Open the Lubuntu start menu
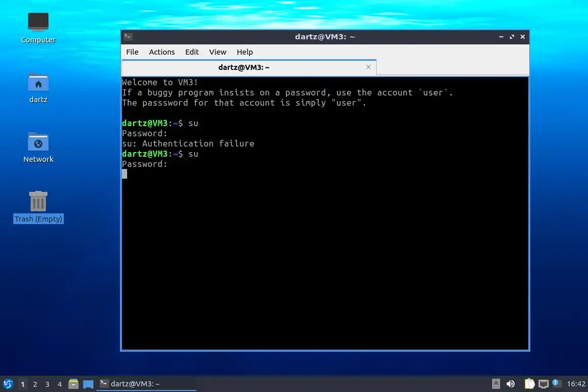Viewport: 588px width, 392px height. coord(8,384)
